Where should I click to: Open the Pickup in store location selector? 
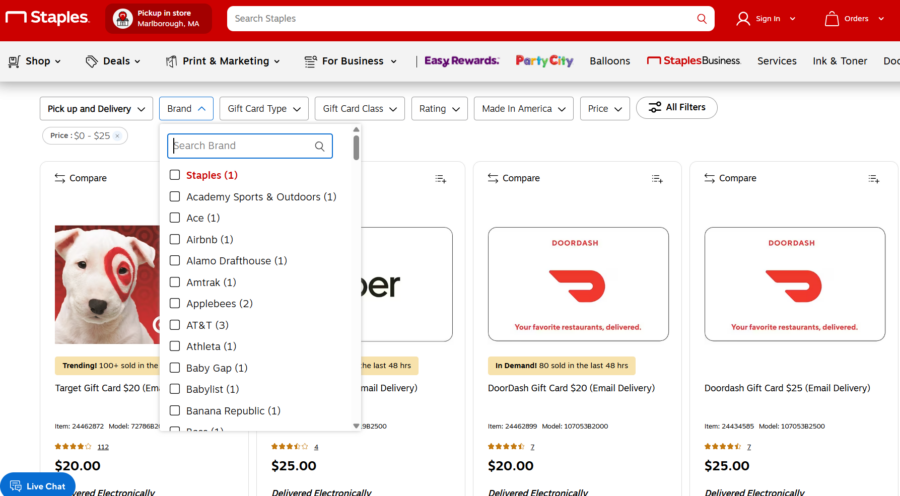(x=158, y=18)
